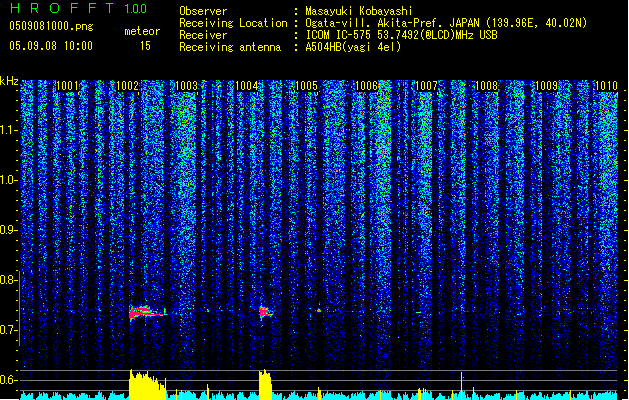The width and height of the screenshot is (629, 400).
Task: Click the observer name Masayuki Kobayashi
Action: click(x=359, y=11)
